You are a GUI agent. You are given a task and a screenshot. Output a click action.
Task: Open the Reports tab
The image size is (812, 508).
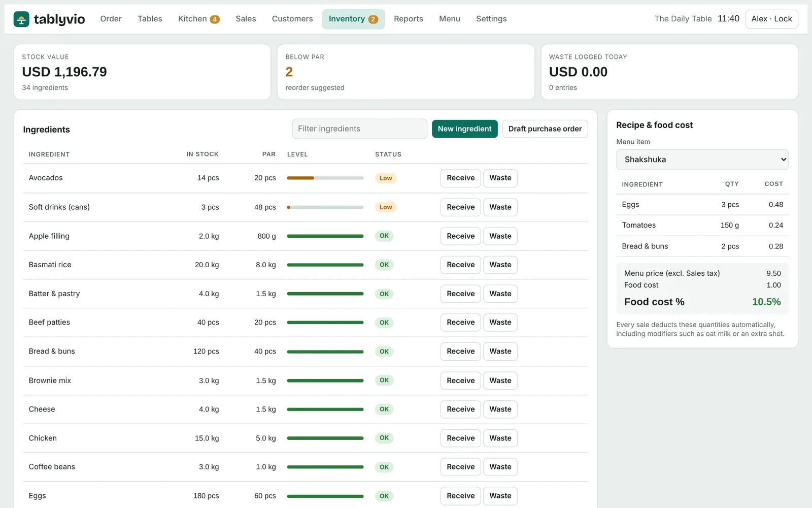click(408, 19)
